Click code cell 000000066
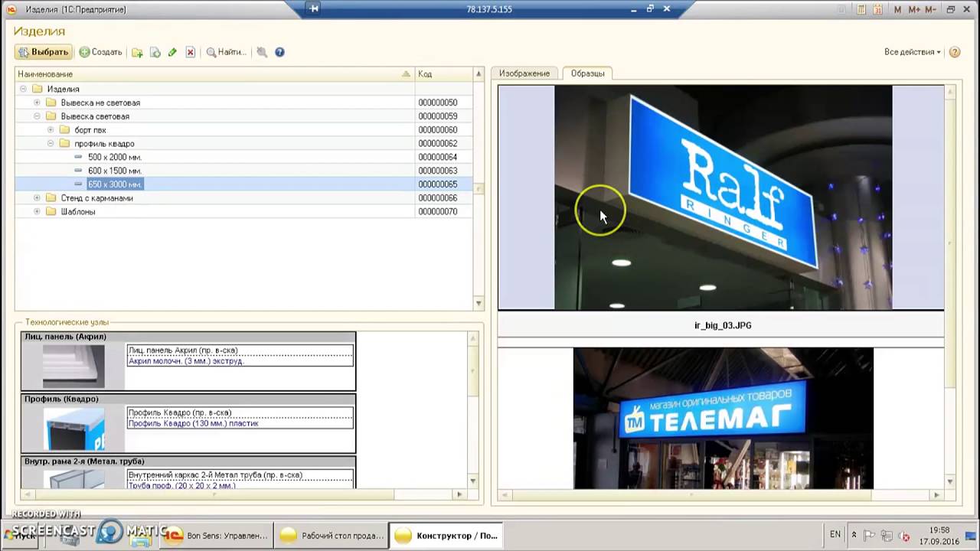This screenshot has height=551, width=980. tap(443, 198)
